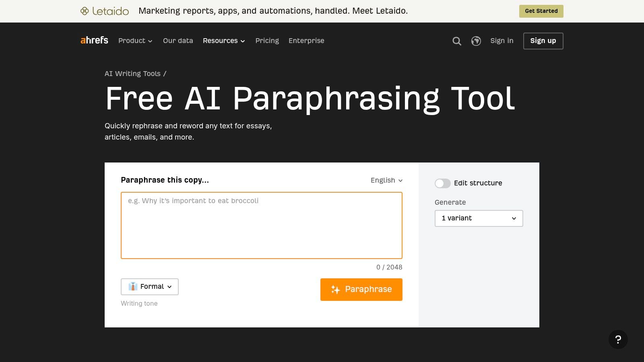The height and width of the screenshot is (362, 644).
Task: Open the Enterprise page
Action: [x=306, y=41]
